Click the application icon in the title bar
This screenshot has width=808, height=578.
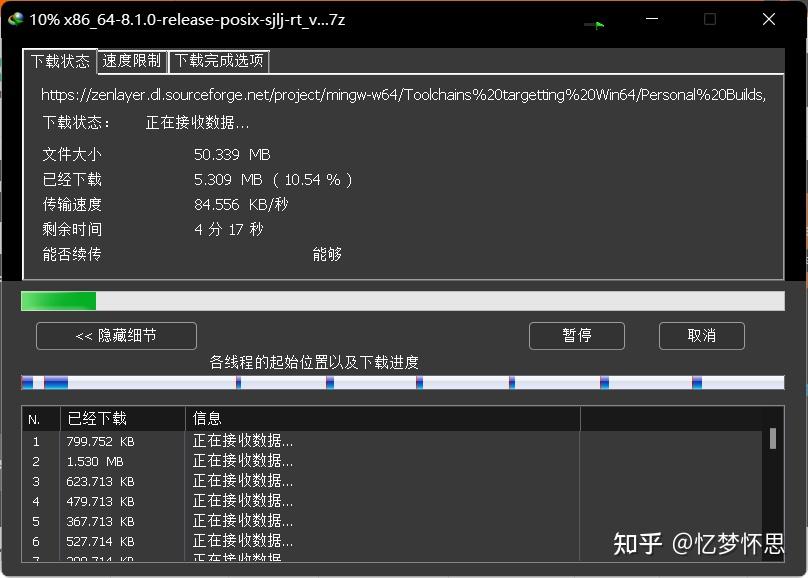[15, 19]
